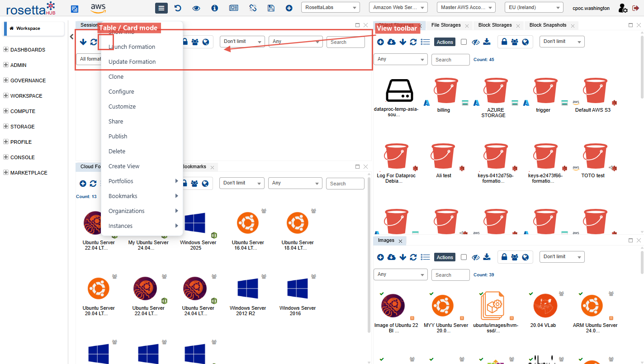Click the lock icon in Images toolbar
Image resolution: width=644 pixels, height=364 pixels.
coord(504,257)
